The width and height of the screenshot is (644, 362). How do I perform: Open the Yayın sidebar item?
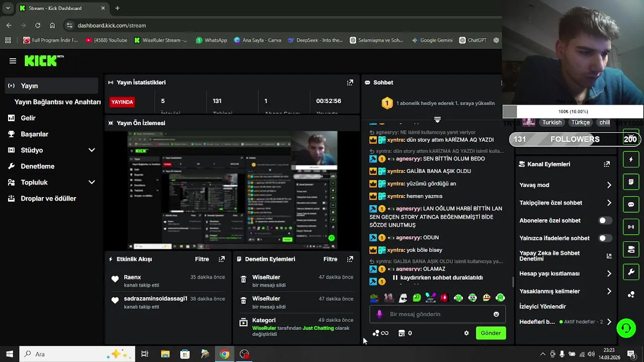51,85
